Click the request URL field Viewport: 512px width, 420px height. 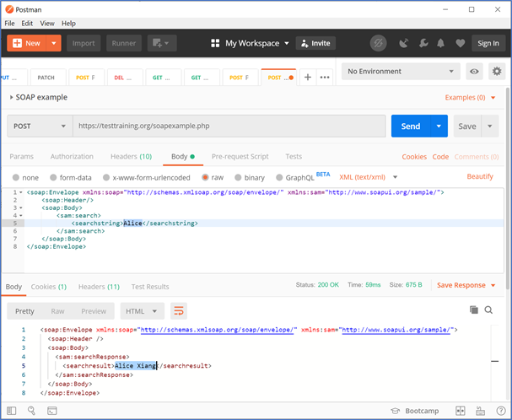click(228, 126)
